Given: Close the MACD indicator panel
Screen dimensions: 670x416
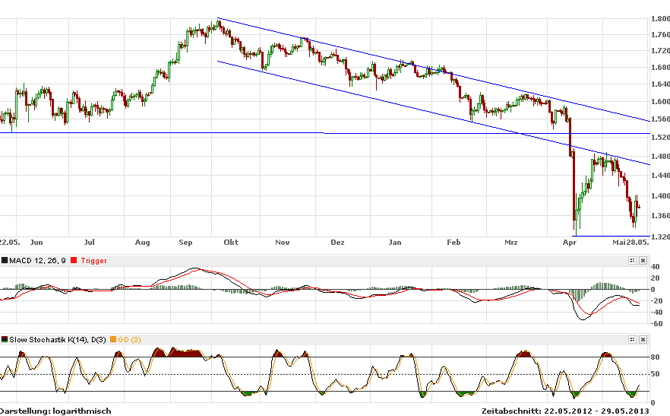Looking at the screenshot, I should [x=644, y=259].
